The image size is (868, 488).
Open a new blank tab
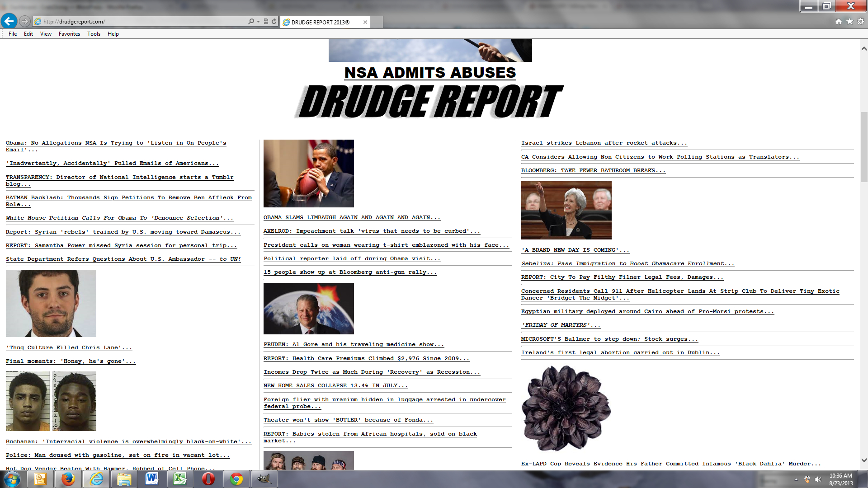[x=377, y=22]
